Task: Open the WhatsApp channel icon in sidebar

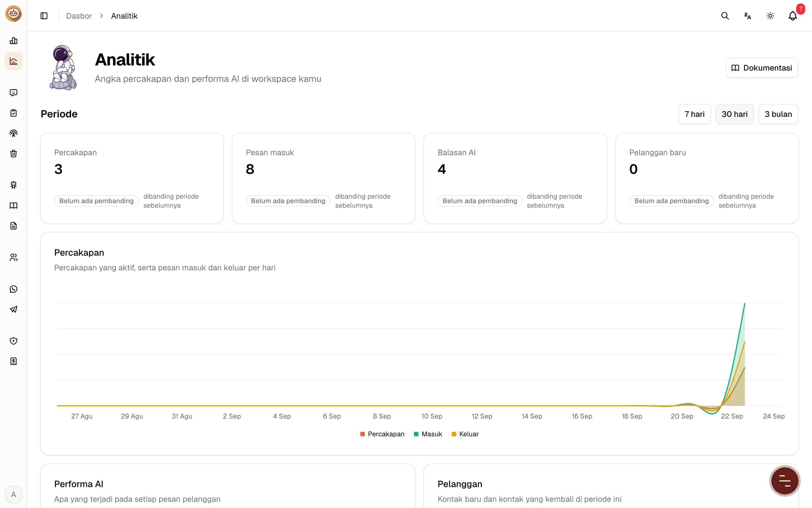Action: (14, 289)
